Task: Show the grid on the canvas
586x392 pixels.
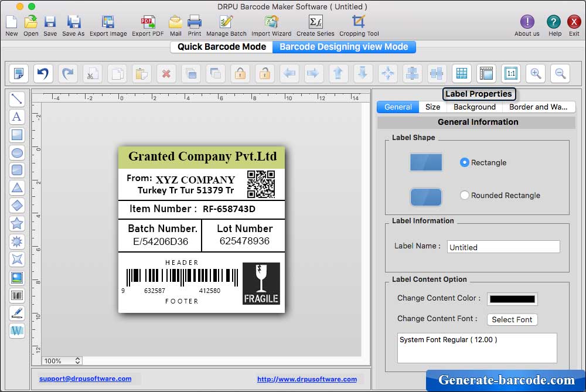Action: click(462, 73)
